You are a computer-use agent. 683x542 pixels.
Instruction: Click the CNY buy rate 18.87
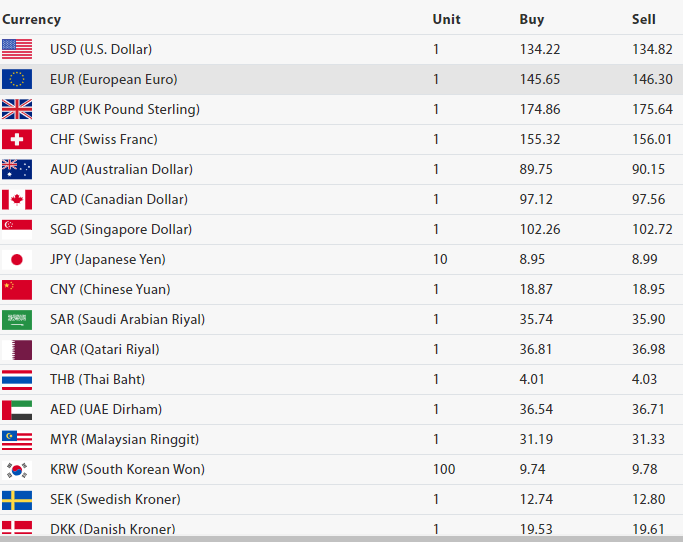pos(538,289)
